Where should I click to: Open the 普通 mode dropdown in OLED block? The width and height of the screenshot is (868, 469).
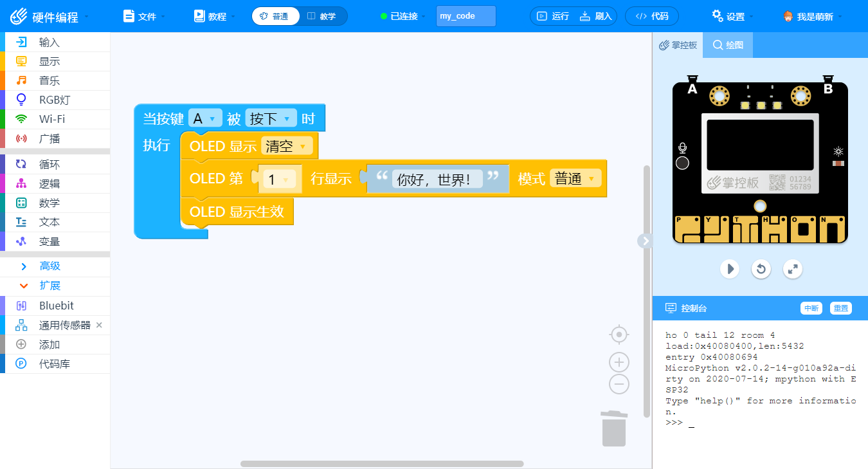(575, 179)
